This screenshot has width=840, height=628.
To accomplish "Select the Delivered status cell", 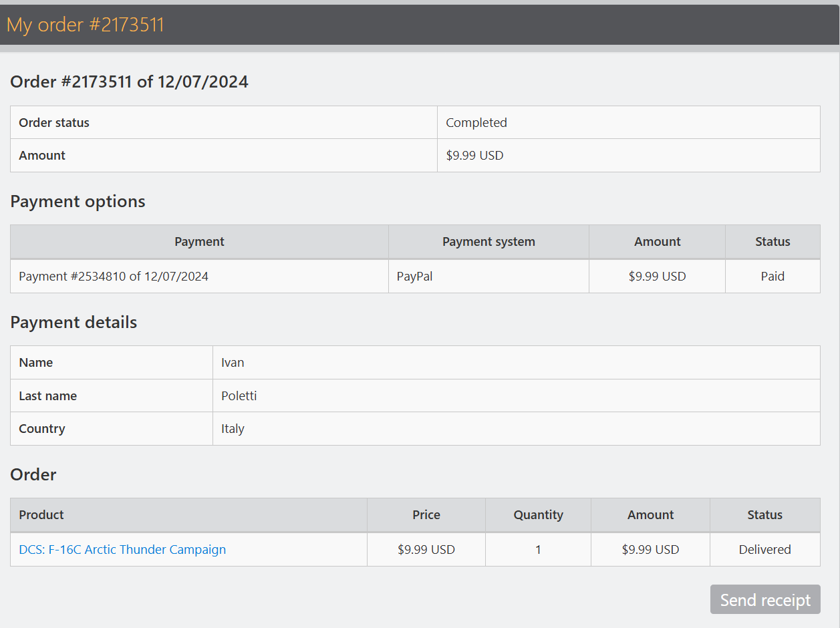I will pos(765,549).
